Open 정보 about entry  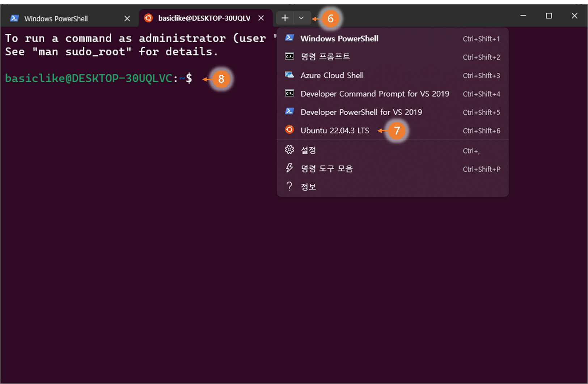393,187
